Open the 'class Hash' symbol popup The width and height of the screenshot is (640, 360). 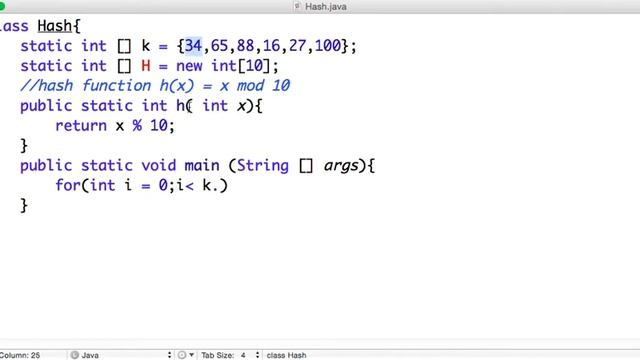[x=286, y=355]
